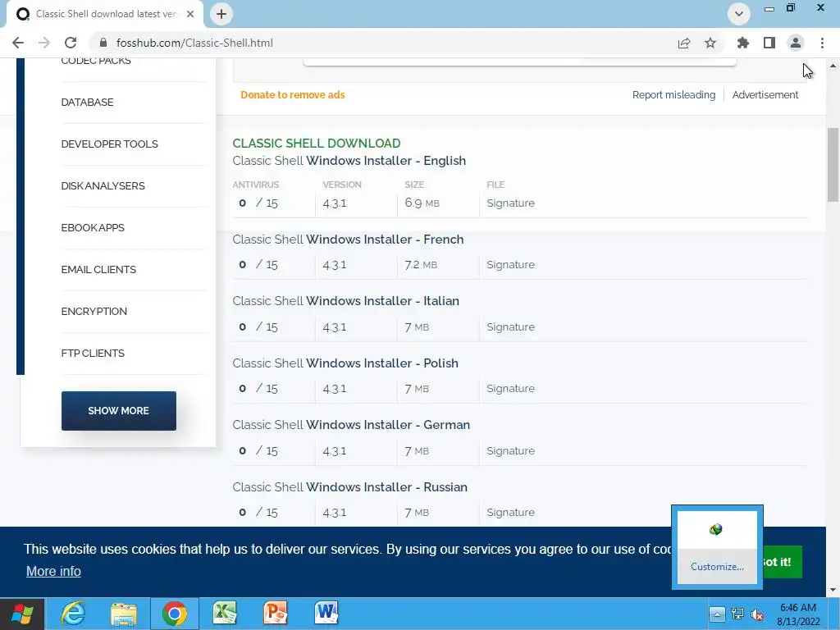The width and height of the screenshot is (840, 630).
Task: Show hidden tray icons arrow
Action: [x=717, y=614]
